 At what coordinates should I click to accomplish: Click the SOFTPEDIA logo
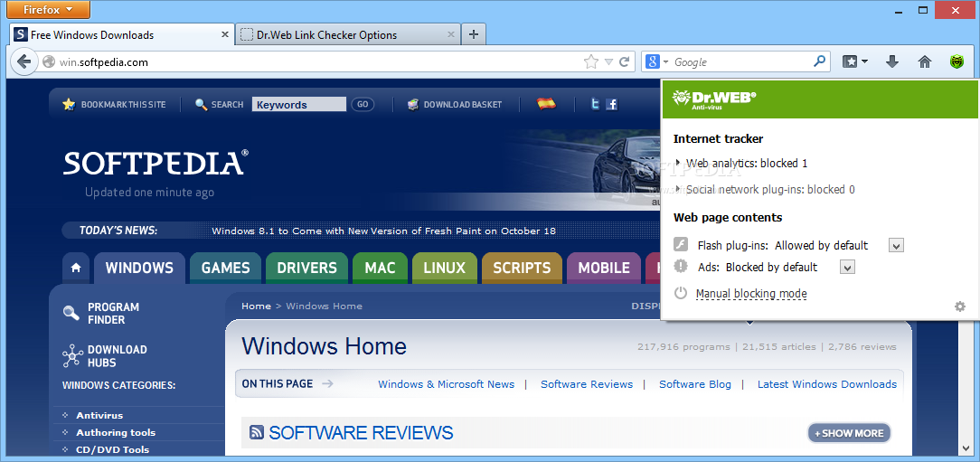(155, 163)
